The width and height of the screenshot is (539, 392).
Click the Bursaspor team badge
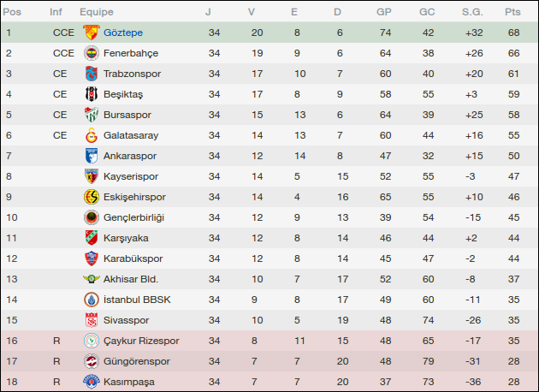coord(91,115)
